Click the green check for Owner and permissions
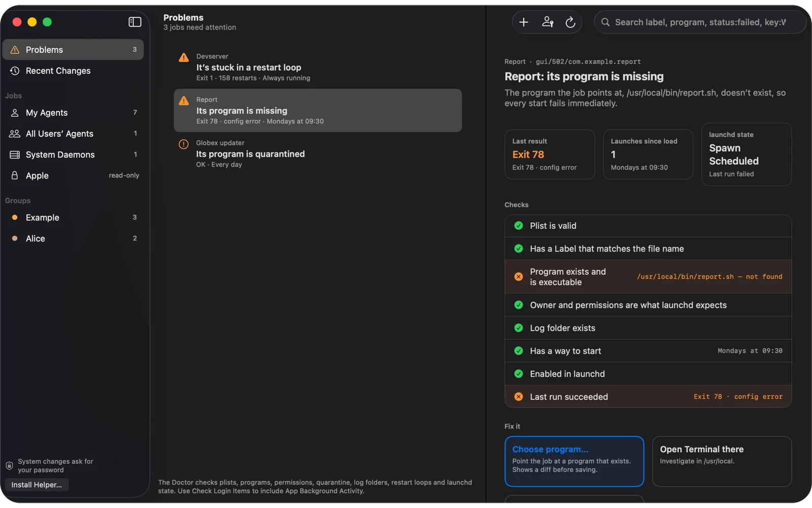This screenshot has width=812, height=508. coord(519,305)
